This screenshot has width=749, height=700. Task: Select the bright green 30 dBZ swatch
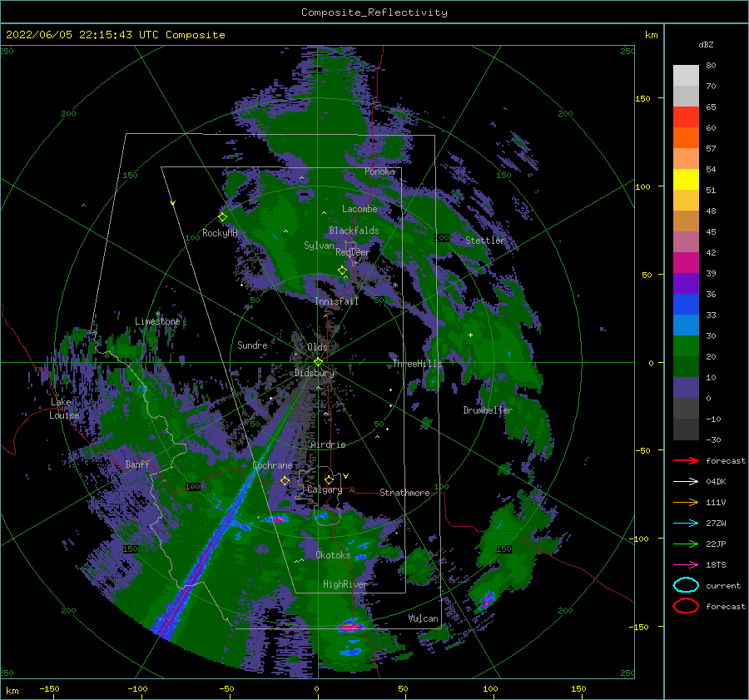(686, 346)
